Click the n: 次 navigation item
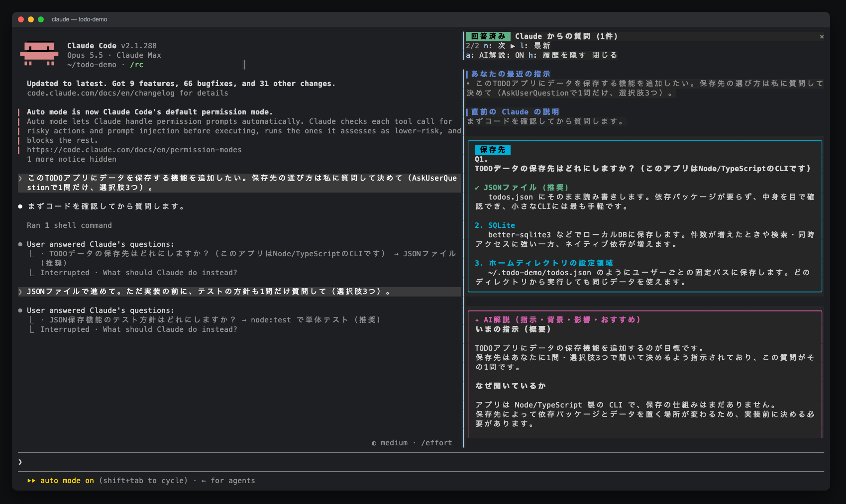 pos(495,46)
